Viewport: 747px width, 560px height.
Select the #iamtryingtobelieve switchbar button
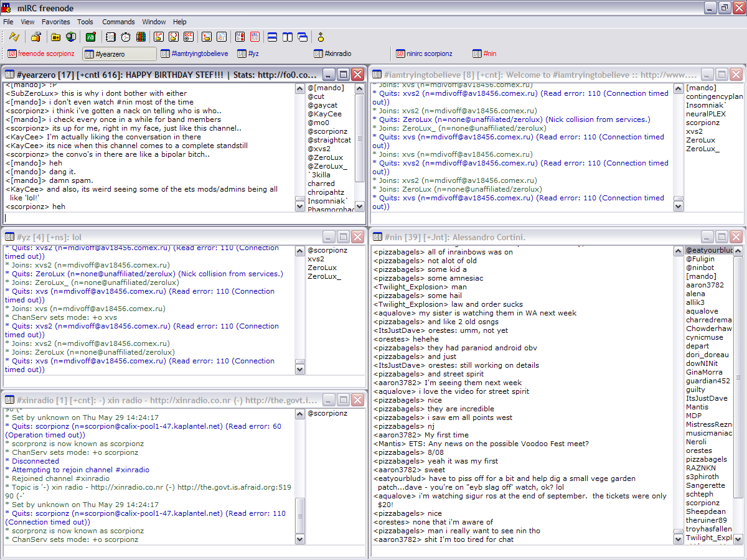coord(194,54)
